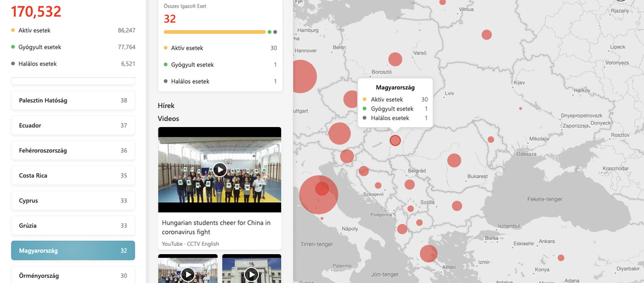Select Palesztin Hatóság in the country list

[73, 100]
